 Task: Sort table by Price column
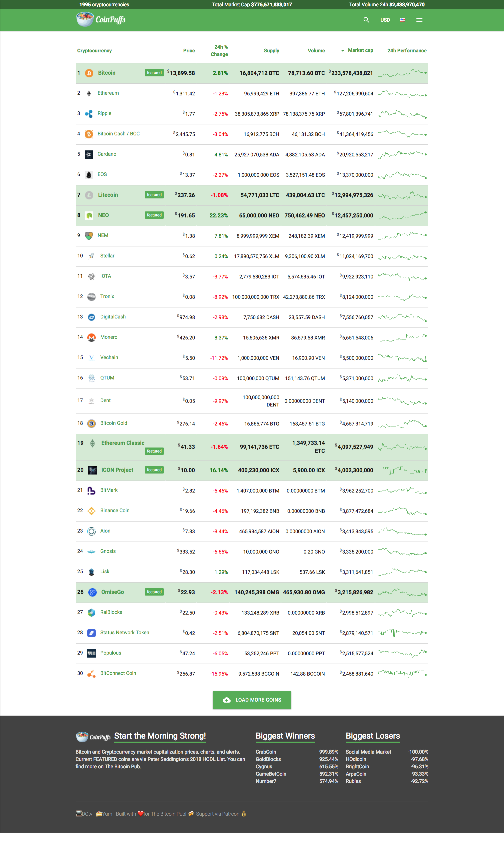pyautogui.click(x=189, y=51)
